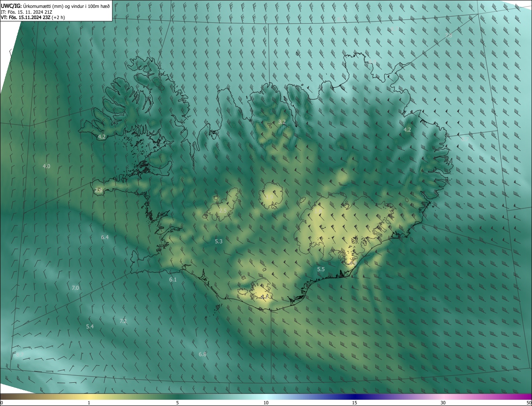The height and width of the screenshot is (406, 532).
Task: Click the 7.8 value label on the map
Action: [x=448, y=36]
